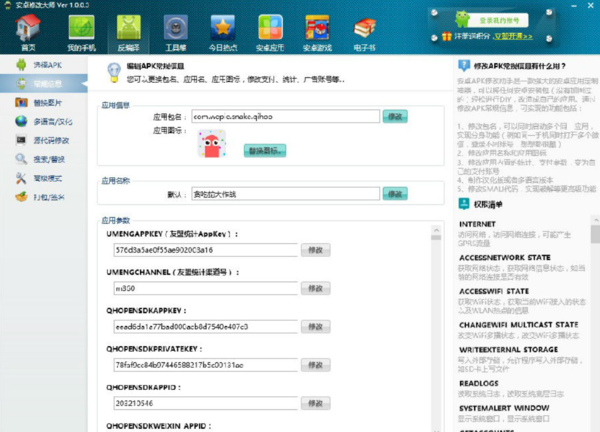This screenshot has width=600, height=432.
Task: Focus the QHOPENSDKAPPID value field
Action: pos(205,403)
